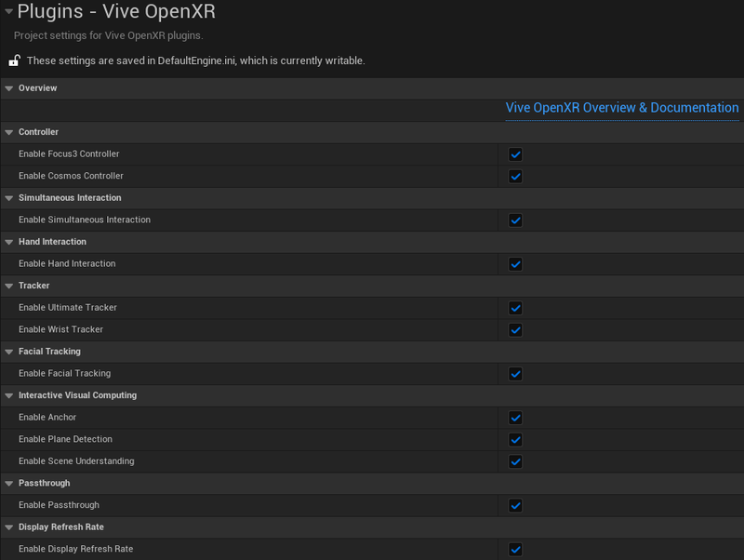Click the unlocked padlock icon
This screenshot has width=744, height=560.
point(14,60)
